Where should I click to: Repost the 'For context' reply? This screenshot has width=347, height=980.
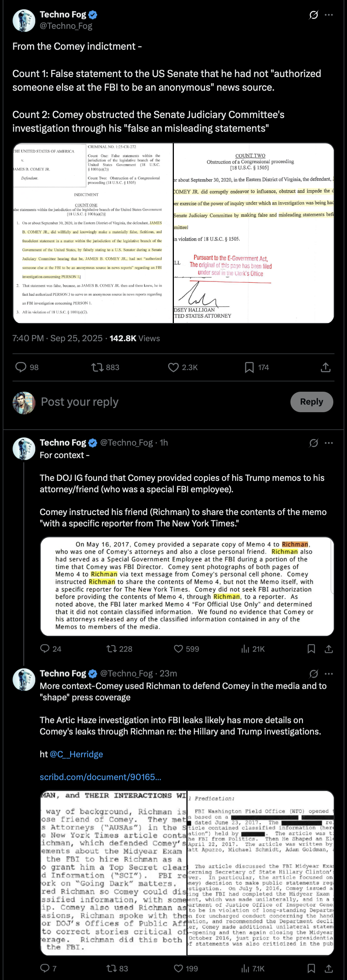coord(112,649)
